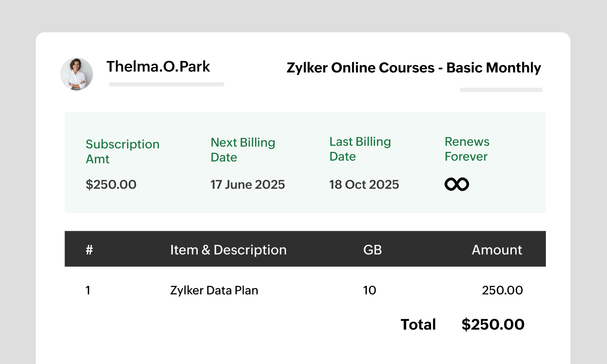Click the Item & Description column header
607x364 pixels.
click(x=228, y=250)
